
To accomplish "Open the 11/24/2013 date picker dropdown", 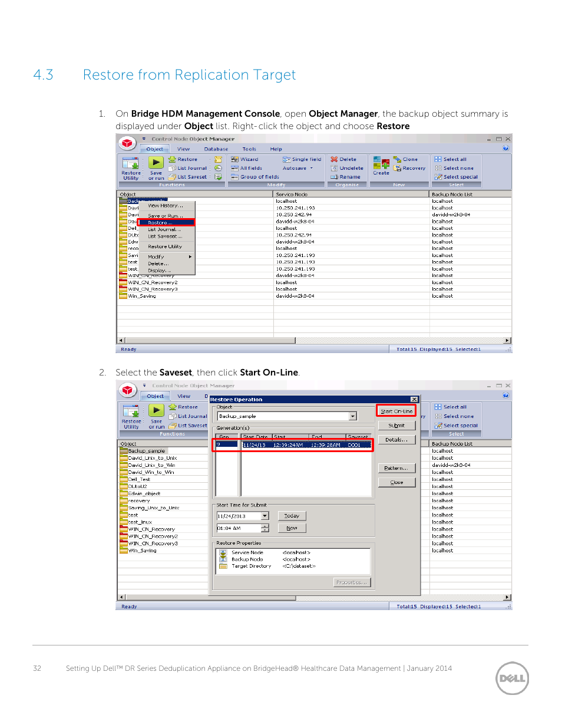I will 265,516.
